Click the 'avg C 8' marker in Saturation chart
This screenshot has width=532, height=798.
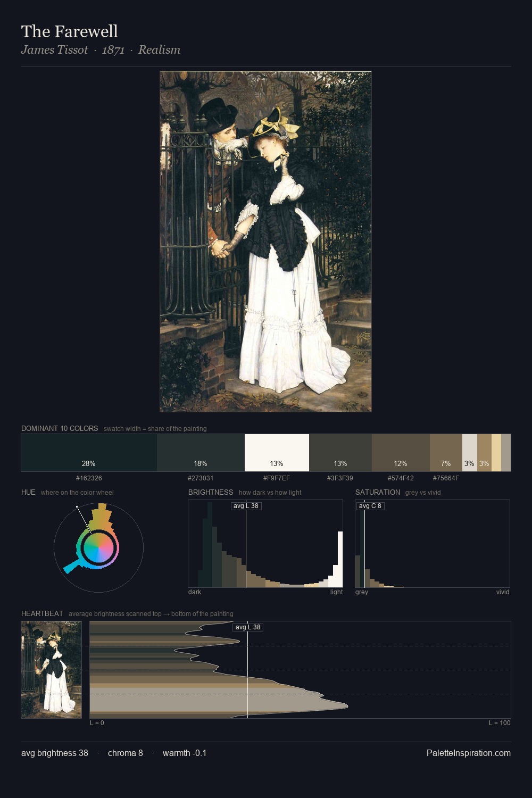coord(370,506)
